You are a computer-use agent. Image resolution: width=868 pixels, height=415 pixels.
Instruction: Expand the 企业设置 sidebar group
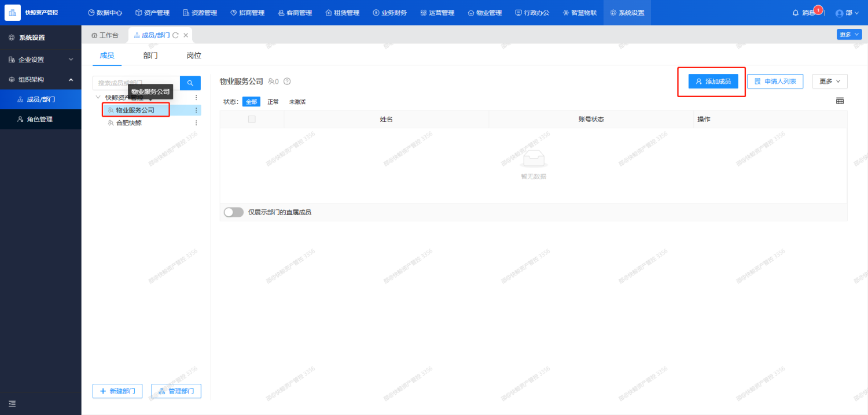tap(41, 60)
